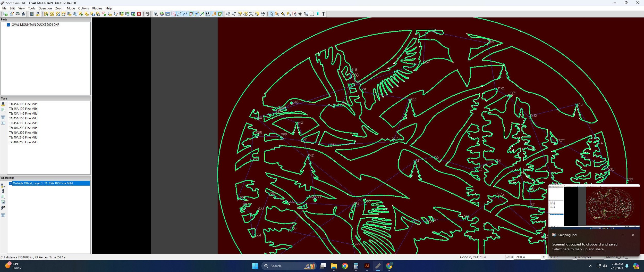The height and width of the screenshot is (272, 644).
Task: Toggle the Outside Offset operation checkbox
Action: coord(11,183)
